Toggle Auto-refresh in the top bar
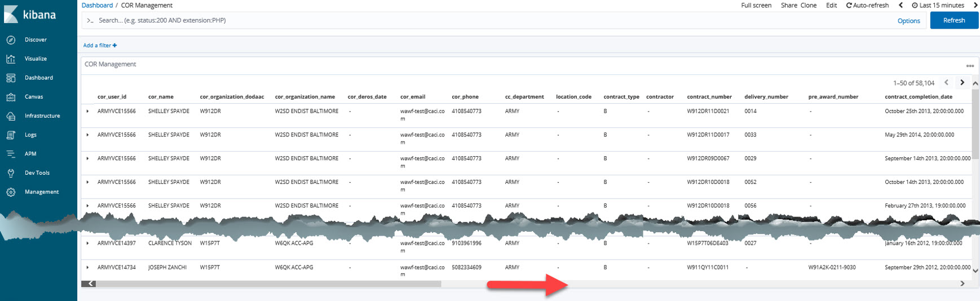The width and height of the screenshot is (980, 301). pos(867,6)
